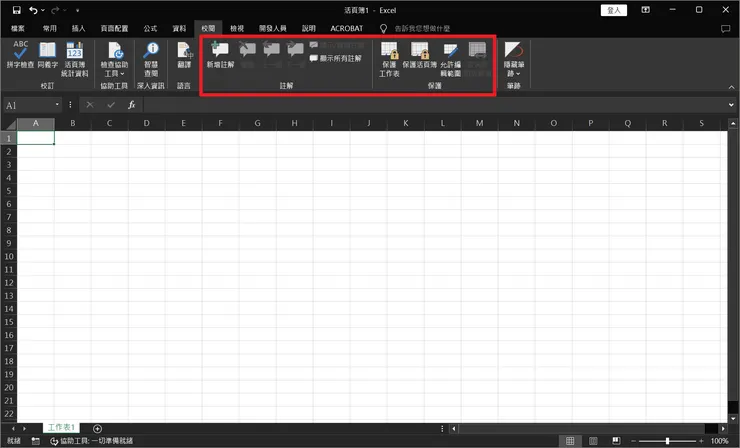Select the 工作表1 sheet tab
The width and height of the screenshot is (740, 448).
(x=61, y=427)
